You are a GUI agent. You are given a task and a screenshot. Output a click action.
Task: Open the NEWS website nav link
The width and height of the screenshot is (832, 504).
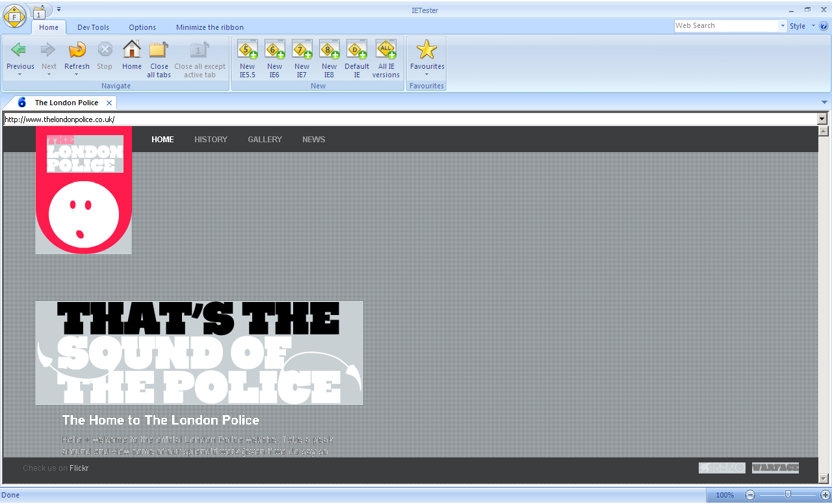click(x=313, y=140)
